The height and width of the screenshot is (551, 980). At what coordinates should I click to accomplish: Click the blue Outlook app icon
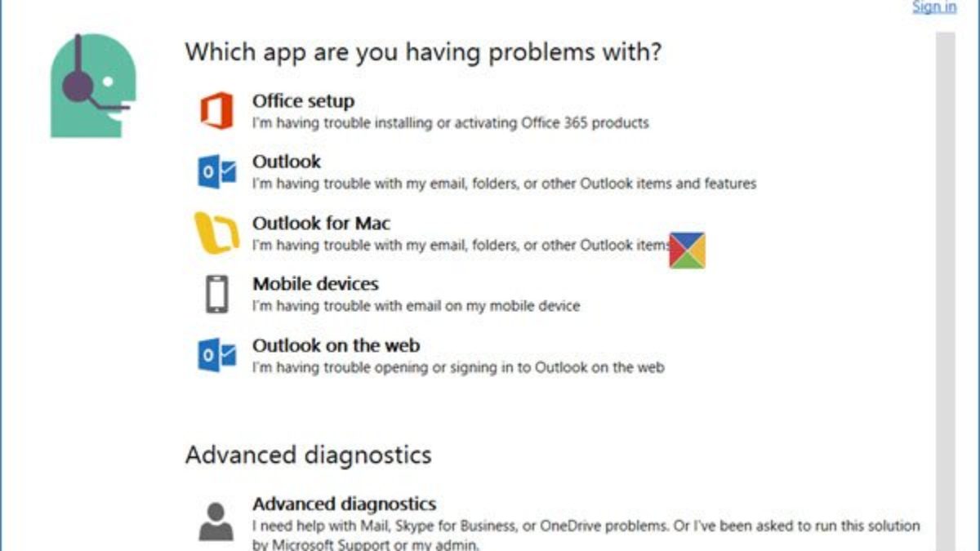(x=216, y=172)
